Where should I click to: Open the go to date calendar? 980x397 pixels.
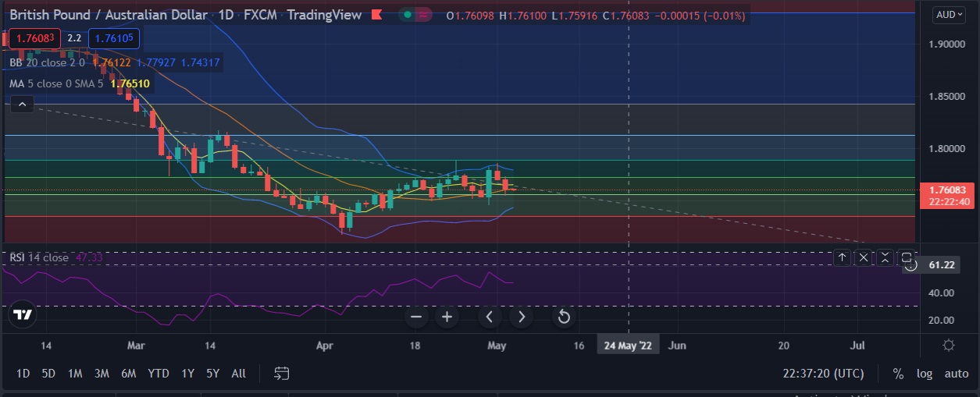[x=282, y=374]
